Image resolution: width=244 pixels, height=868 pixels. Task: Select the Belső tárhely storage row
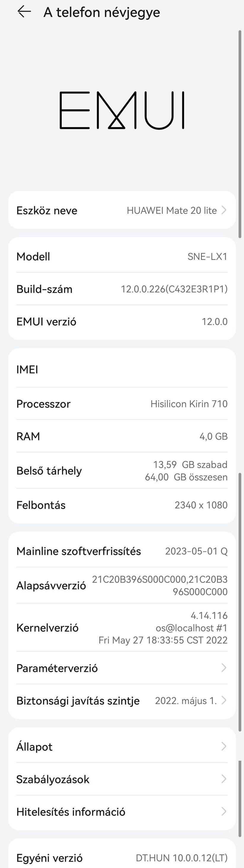point(122,470)
